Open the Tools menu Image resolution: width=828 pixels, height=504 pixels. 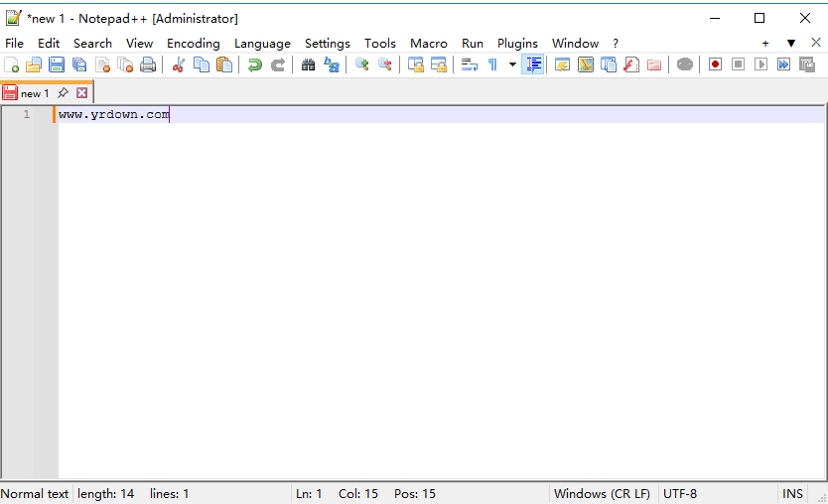point(380,44)
